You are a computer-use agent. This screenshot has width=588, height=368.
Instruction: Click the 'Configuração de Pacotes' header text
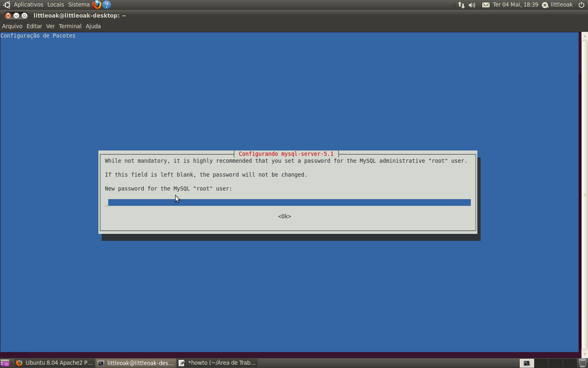click(38, 36)
